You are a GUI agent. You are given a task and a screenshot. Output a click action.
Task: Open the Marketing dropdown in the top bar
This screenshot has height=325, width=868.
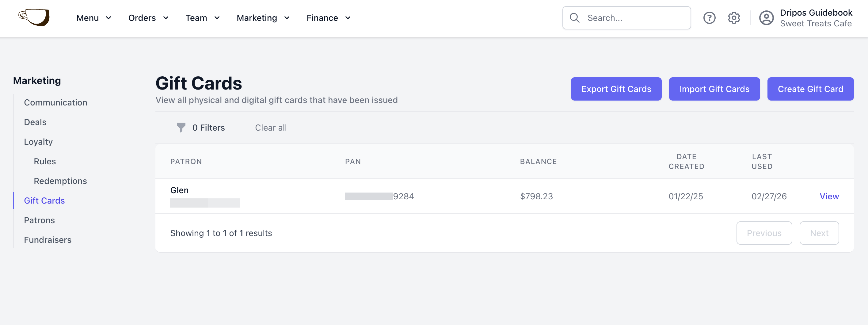point(263,18)
